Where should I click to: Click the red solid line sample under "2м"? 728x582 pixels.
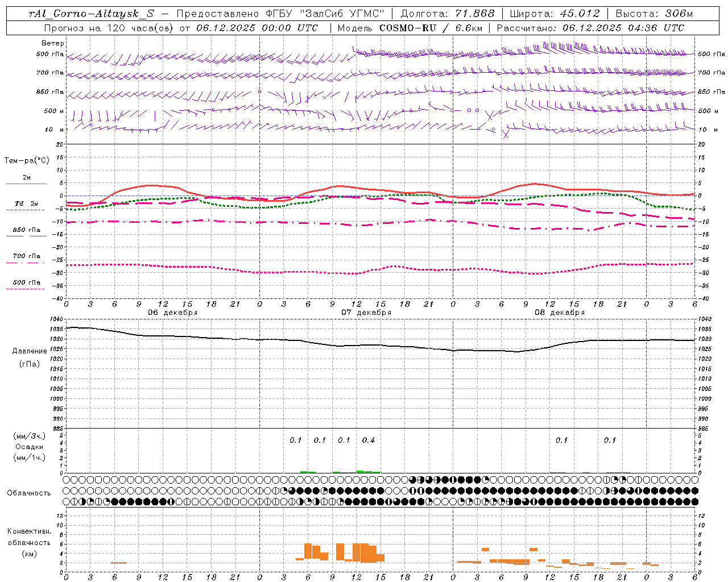point(27,184)
